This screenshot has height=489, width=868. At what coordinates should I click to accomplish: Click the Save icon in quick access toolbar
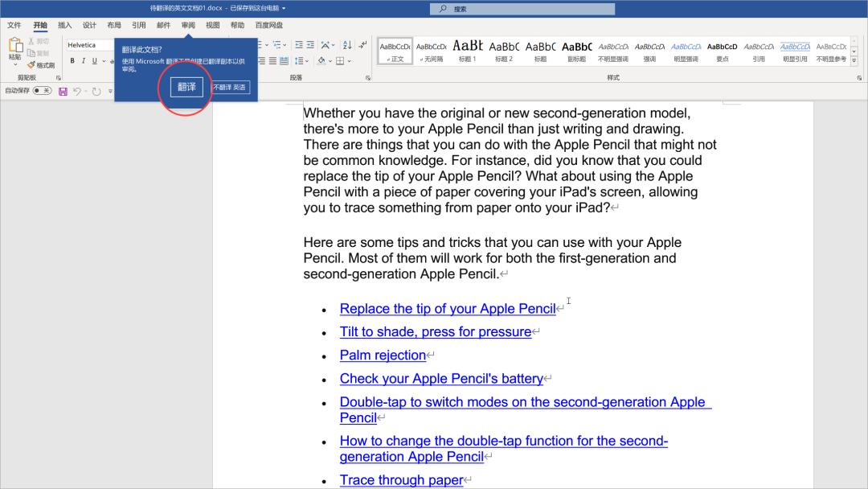(x=63, y=91)
